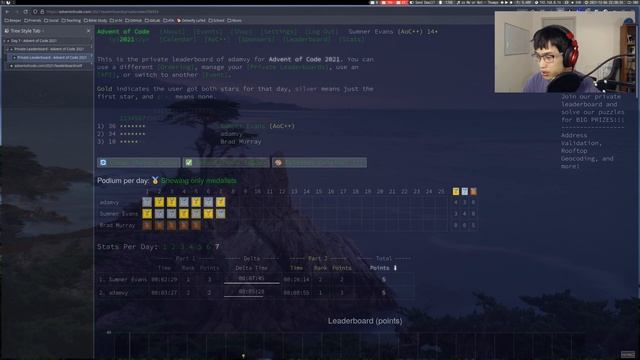
Task: Select day 4 in Stats Per Day
Action: (x=191, y=247)
